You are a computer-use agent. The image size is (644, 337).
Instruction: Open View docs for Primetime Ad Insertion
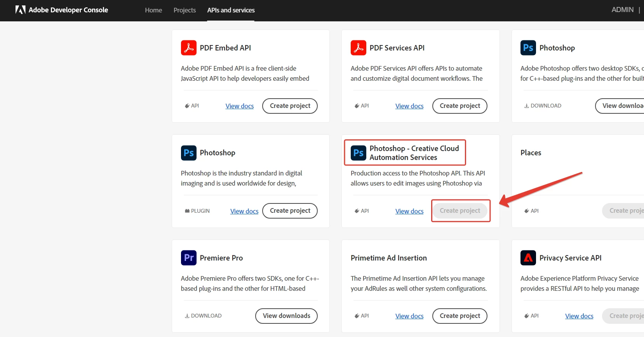click(x=409, y=316)
